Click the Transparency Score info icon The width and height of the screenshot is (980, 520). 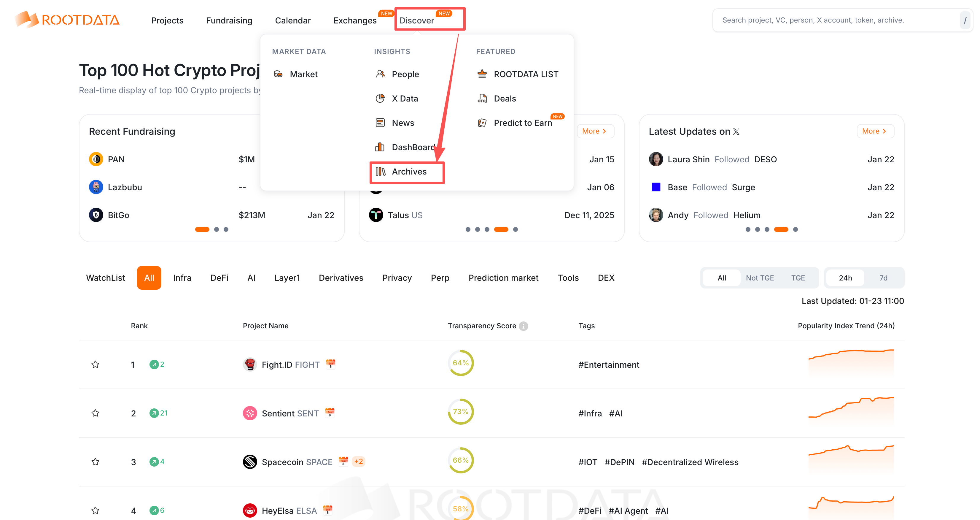click(x=524, y=326)
